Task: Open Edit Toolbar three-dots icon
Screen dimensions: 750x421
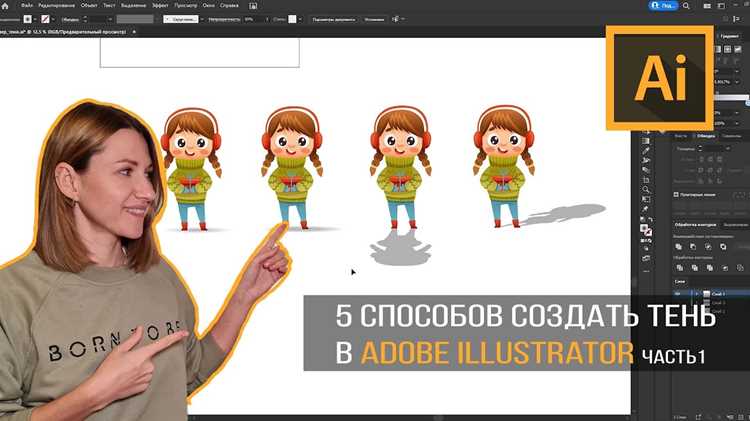Action: coord(646,271)
